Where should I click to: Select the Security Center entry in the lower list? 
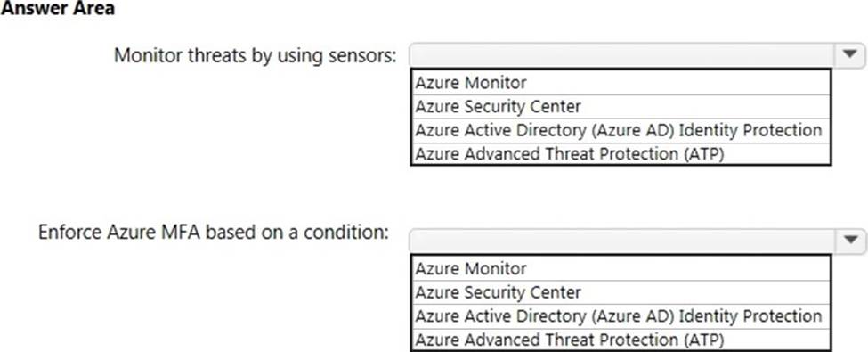621,292
